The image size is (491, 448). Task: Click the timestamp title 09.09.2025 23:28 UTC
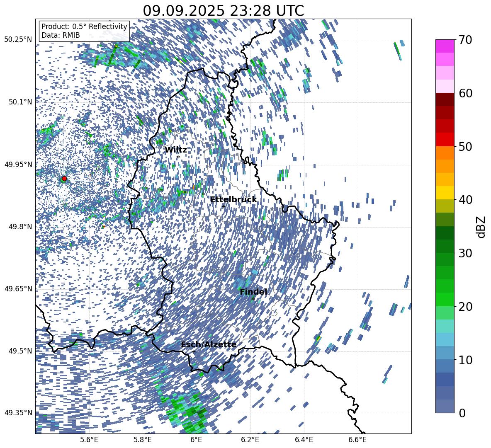coord(223,11)
